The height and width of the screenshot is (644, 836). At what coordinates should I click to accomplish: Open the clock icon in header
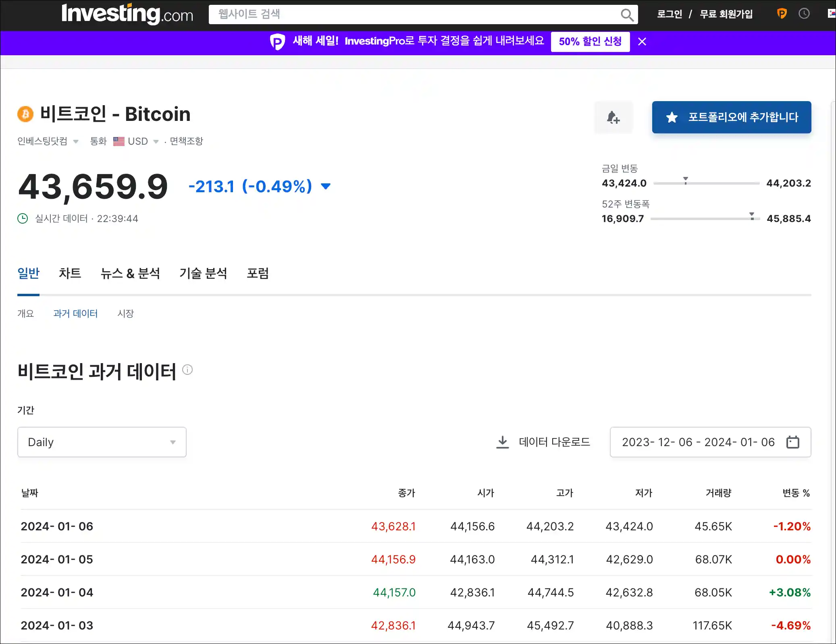(x=804, y=14)
